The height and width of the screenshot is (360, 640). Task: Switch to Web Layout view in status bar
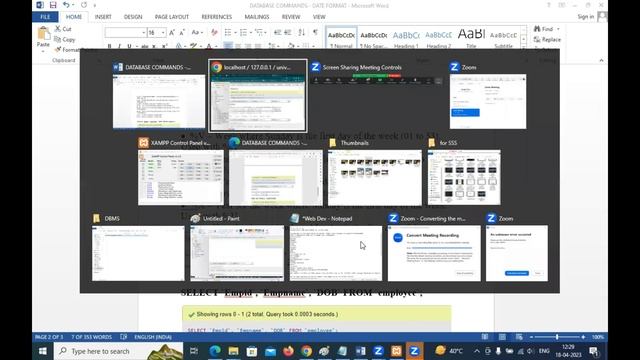point(519,337)
